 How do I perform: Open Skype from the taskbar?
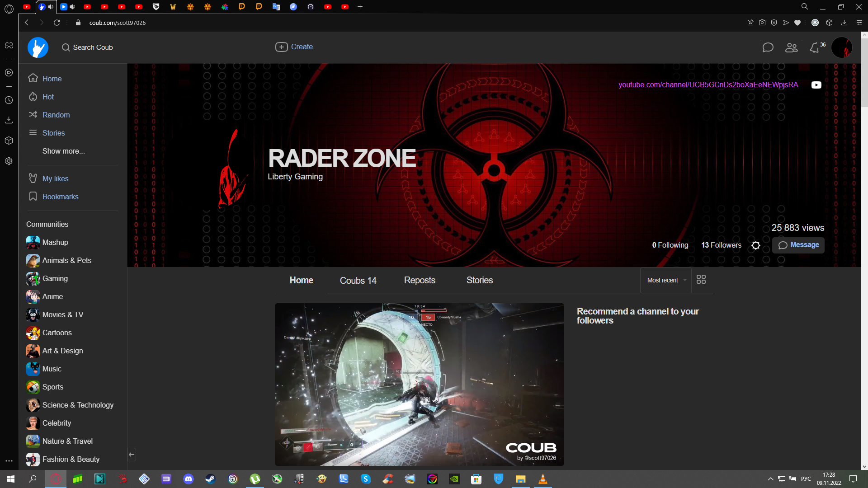pyautogui.click(x=366, y=479)
